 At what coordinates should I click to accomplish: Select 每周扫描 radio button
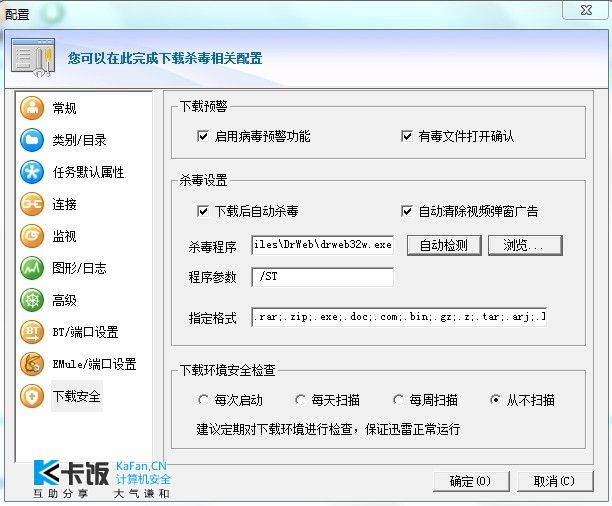point(398,400)
